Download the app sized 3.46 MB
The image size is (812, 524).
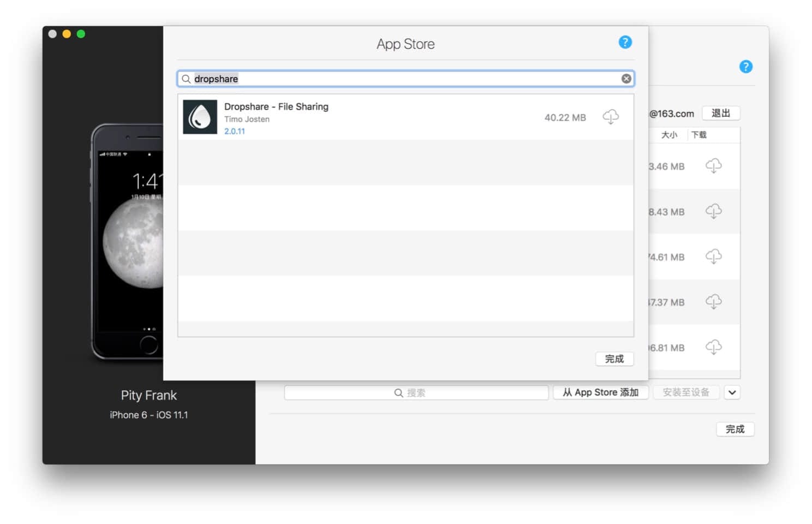[713, 166]
